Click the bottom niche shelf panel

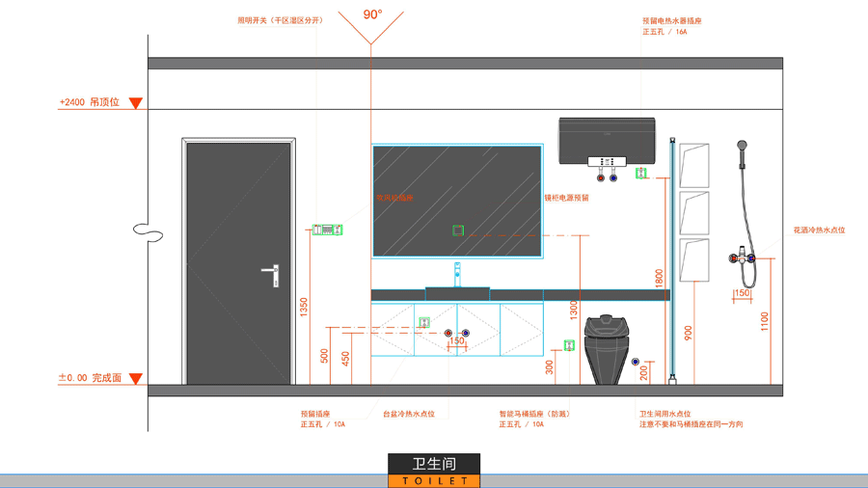point(694,260)
